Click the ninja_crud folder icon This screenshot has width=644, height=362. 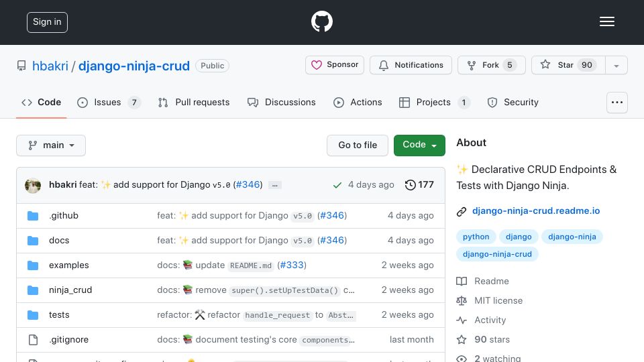click(x=33, y=290)
